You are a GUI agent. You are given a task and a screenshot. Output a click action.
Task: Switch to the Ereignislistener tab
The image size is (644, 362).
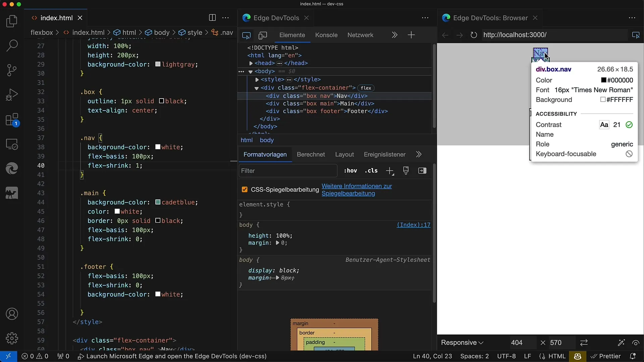click(x=385, y=155)
